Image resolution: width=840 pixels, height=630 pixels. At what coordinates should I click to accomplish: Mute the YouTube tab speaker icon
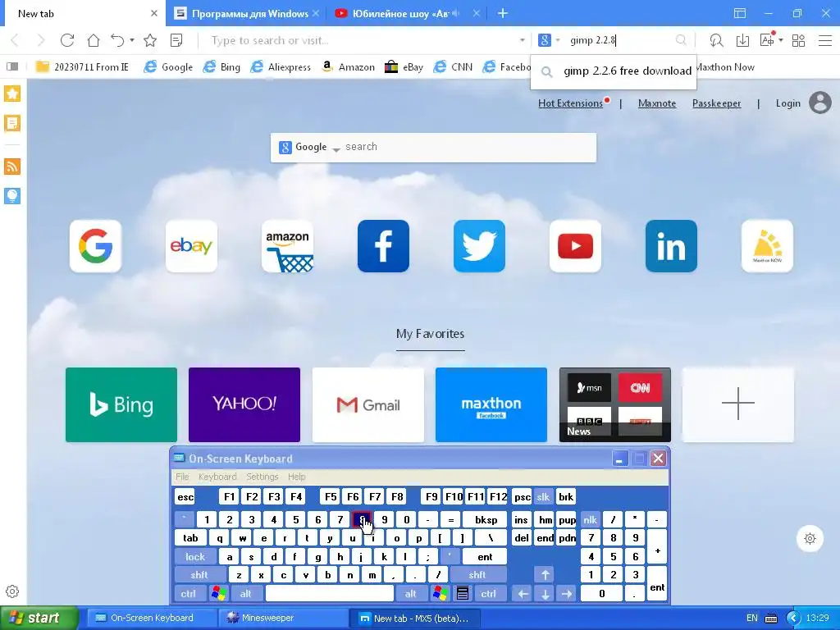click(456, 13)
